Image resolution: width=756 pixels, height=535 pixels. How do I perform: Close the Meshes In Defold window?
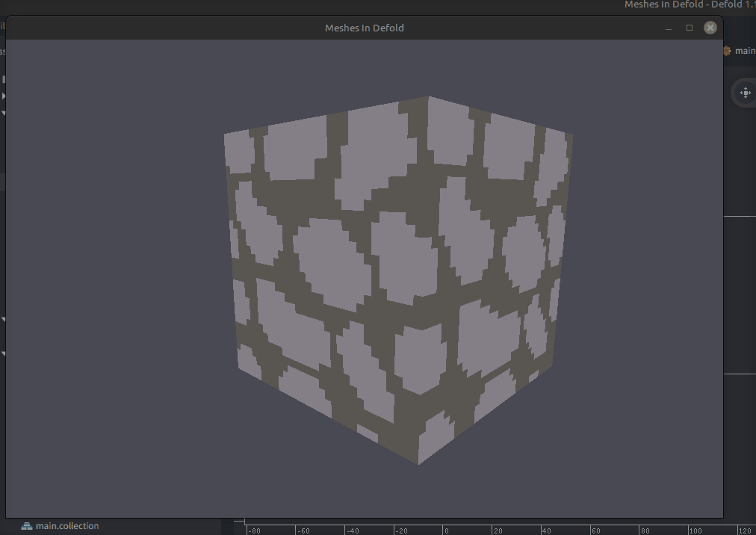coord(710,28)
